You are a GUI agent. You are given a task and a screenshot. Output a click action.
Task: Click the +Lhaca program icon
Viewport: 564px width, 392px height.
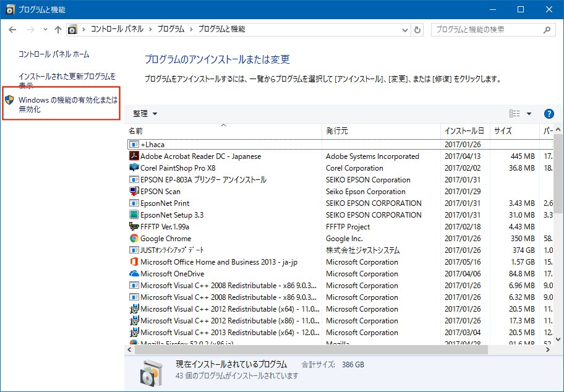pos(134,145)
